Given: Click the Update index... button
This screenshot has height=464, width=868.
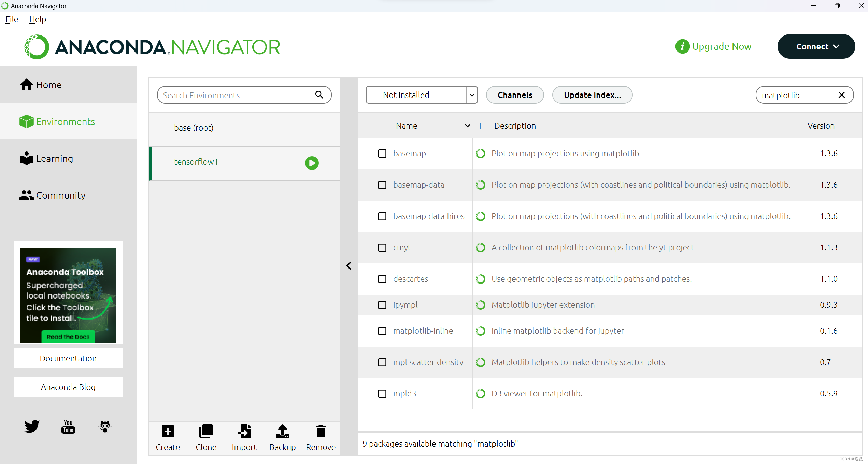Looking at the screenshot, I should click(592, 95).
